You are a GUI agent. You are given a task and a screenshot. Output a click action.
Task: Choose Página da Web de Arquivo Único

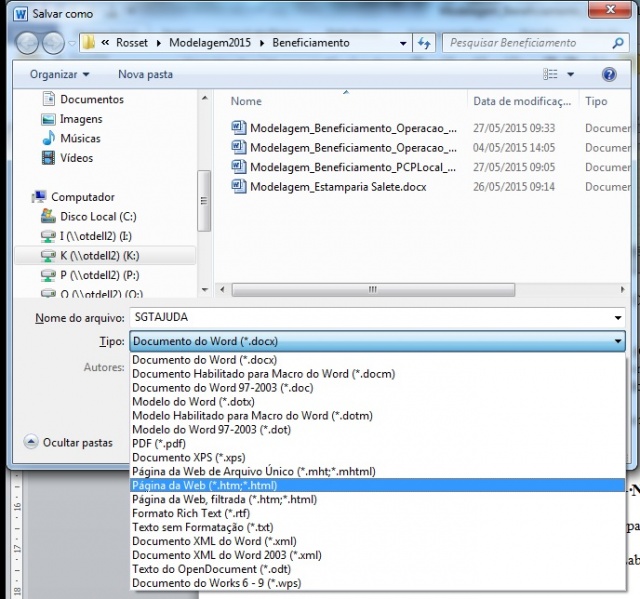(x=378, y=471)
